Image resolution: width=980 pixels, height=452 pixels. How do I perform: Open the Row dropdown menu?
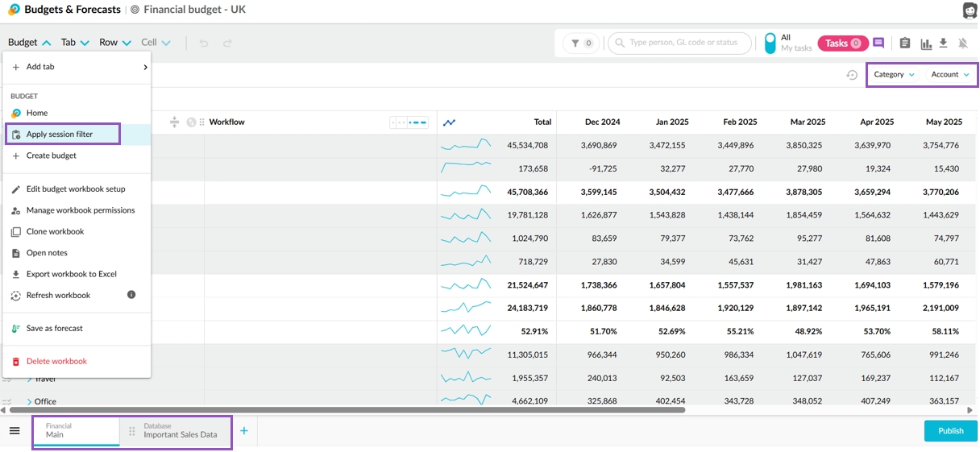[x=114, y=43]
